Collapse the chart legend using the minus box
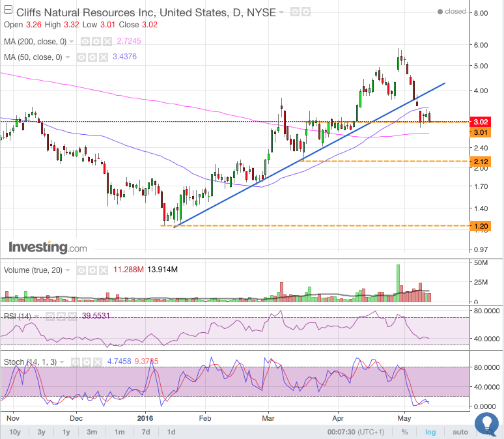 (8, 10)
